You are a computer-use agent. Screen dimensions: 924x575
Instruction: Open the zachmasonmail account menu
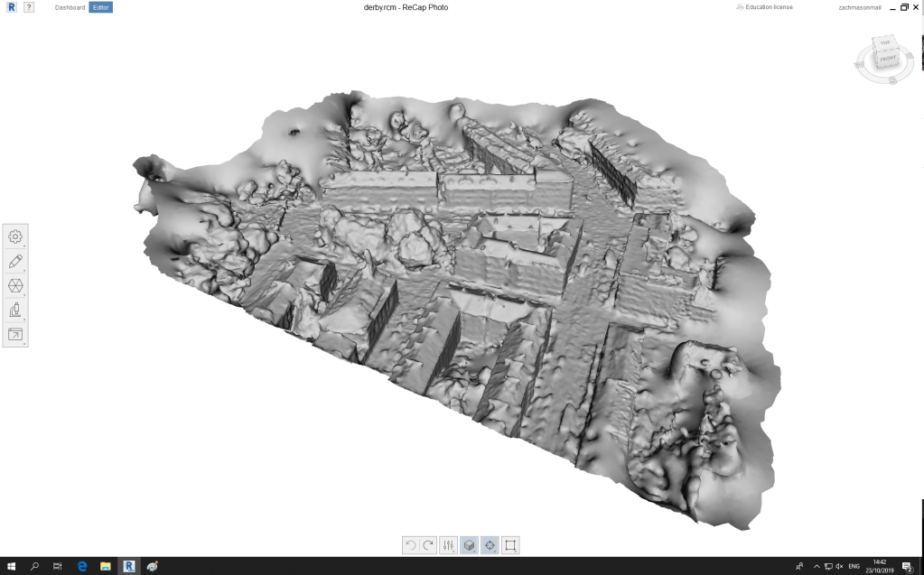(x=859, y=7)
